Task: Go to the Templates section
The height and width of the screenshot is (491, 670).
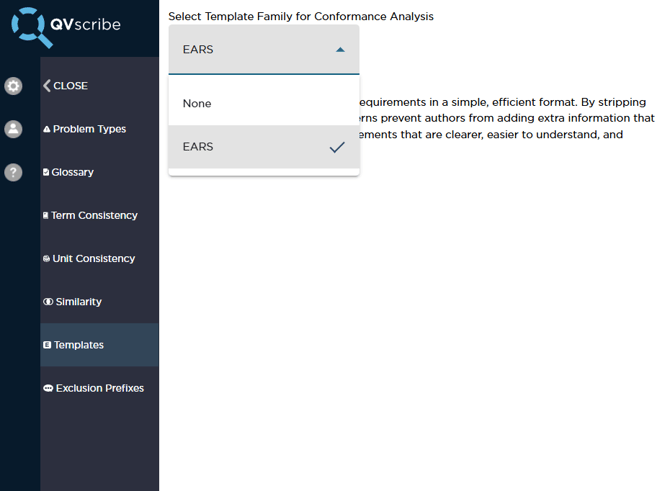Action: coord(79,345)
